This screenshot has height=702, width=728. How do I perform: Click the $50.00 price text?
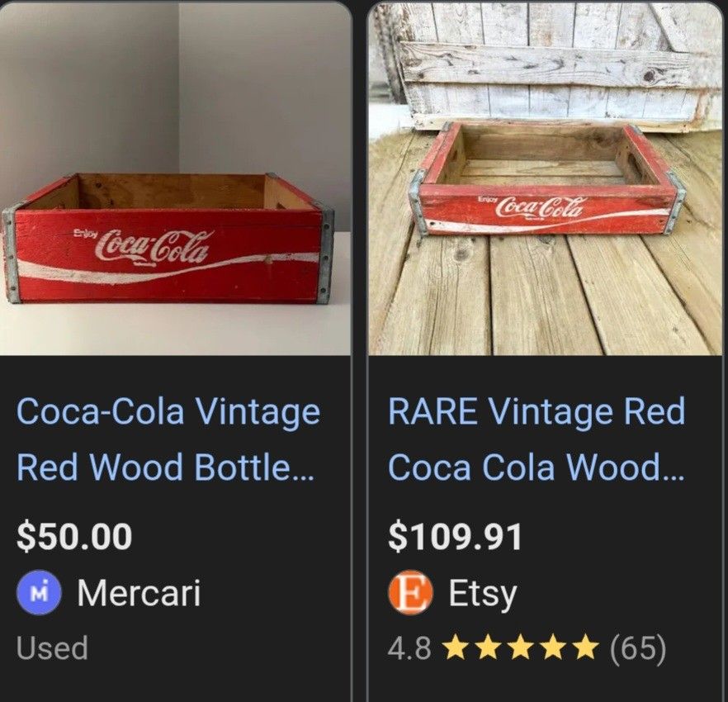point(73,535)
